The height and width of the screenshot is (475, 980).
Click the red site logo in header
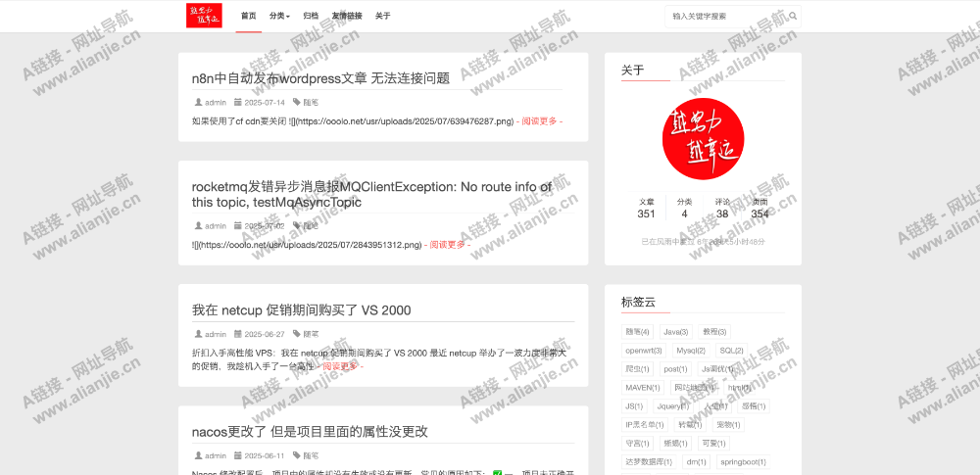204,16
